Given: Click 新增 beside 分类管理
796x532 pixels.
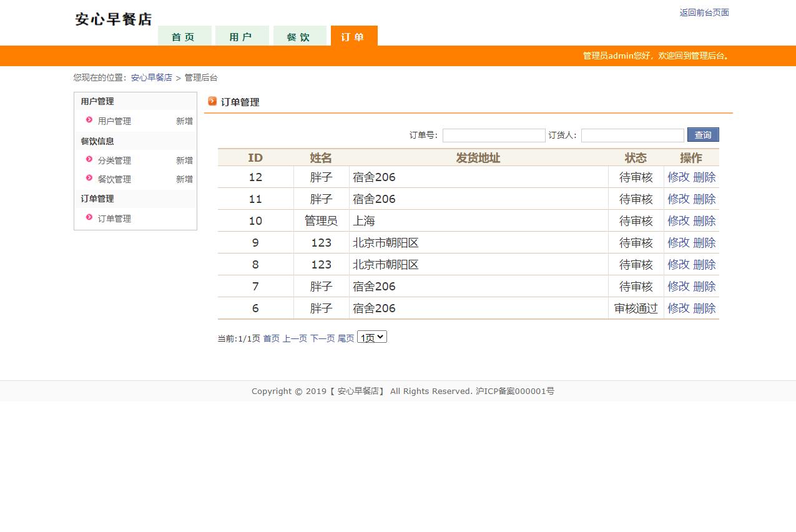Looking at the screenshot, I should [x=184, y=160].
